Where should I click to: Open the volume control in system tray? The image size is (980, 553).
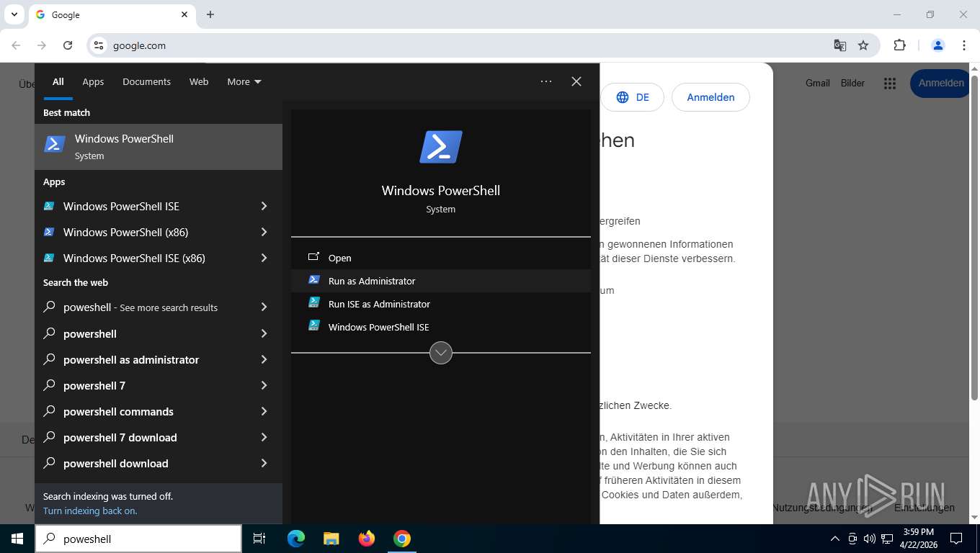click(869, 539)
